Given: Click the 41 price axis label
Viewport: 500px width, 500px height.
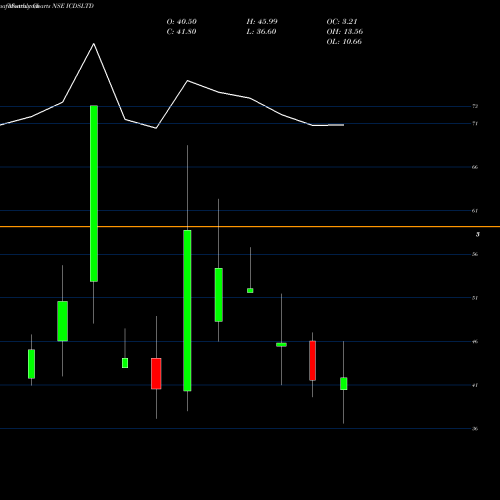Looking at the screenshot, I should coord(475,385).
